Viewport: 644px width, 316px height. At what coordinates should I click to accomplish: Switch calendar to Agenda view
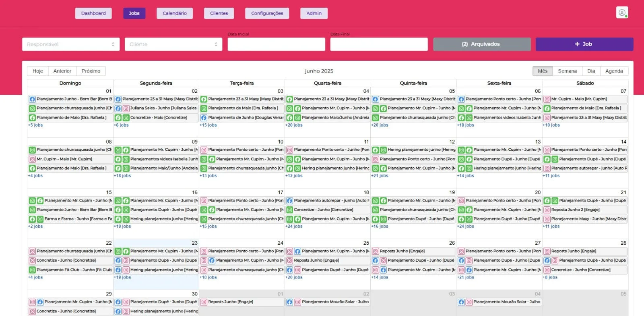(x=614, y=71)
